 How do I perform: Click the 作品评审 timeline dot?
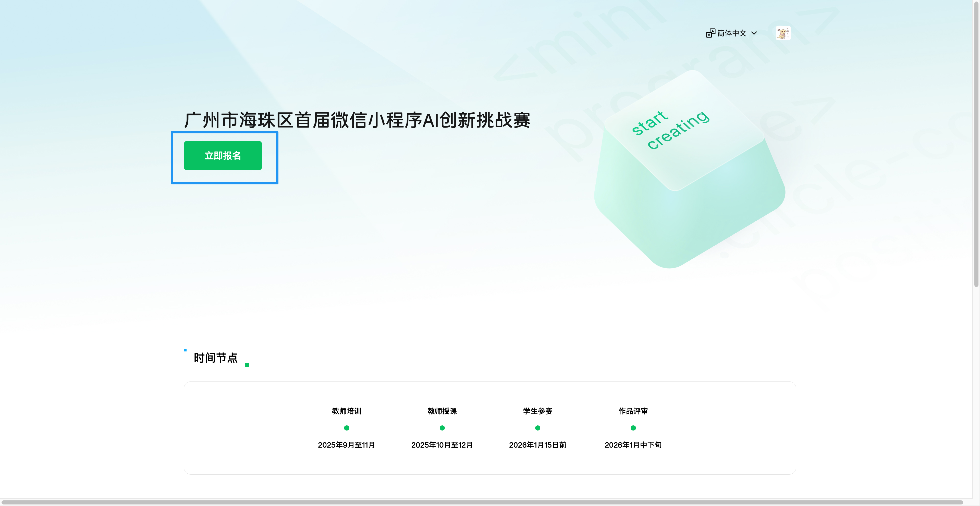pyautogui.click(x=633, y=428)
